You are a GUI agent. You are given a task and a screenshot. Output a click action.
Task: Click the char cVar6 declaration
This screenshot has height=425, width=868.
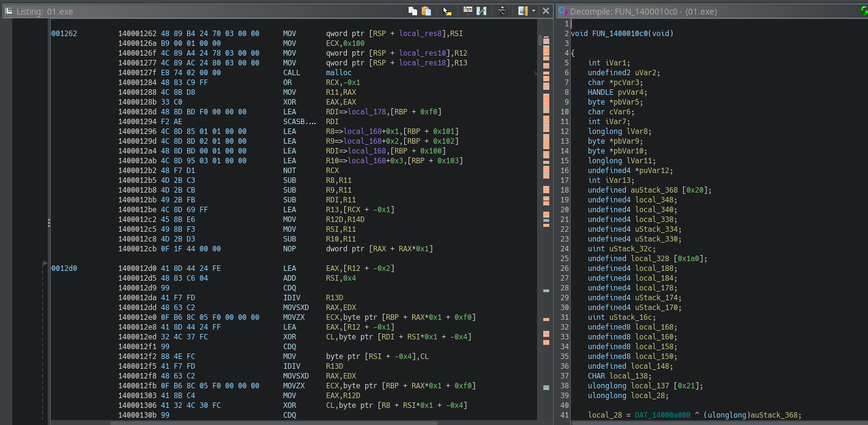[611, 112]
